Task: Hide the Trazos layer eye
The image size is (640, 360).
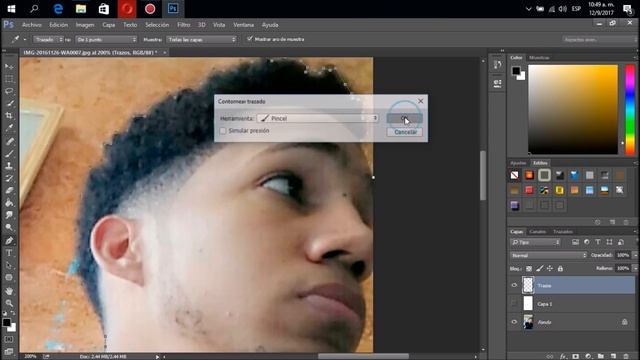Action: click(514, 285)
